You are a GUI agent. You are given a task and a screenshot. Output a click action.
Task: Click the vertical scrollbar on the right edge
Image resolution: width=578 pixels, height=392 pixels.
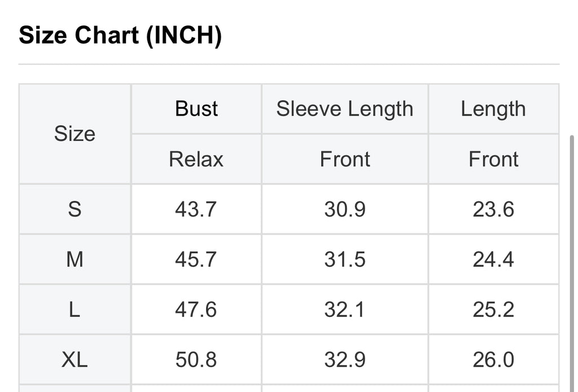(572, 264)
